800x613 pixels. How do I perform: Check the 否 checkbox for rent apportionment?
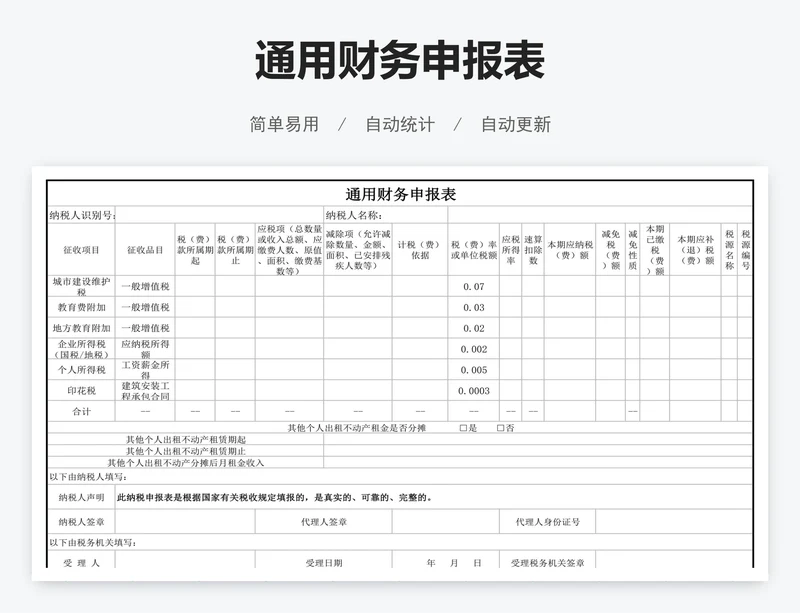[501, 428]
